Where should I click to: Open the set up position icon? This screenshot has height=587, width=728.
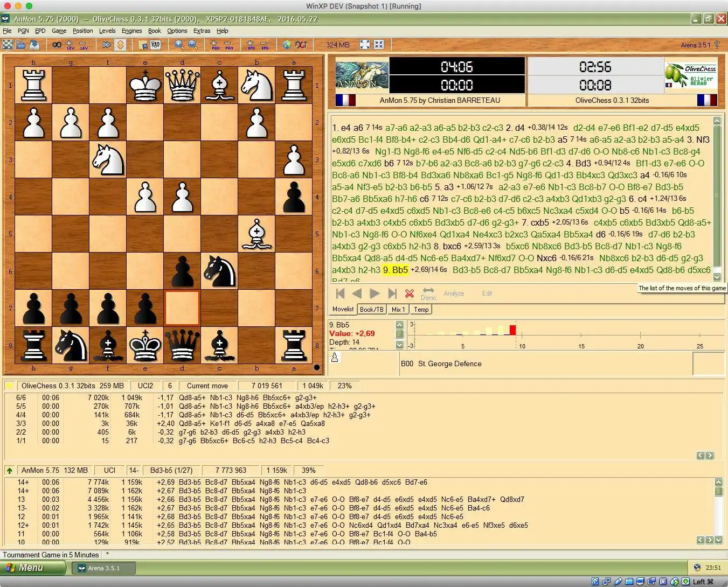pyautogui.click(x=143, y=45)
